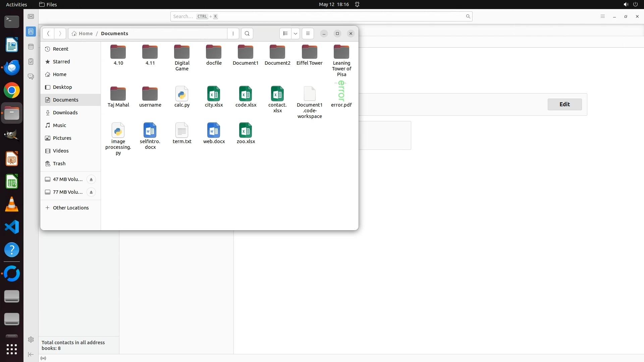Click the search icon in Files toolbar
This screenshot has height=362, width=644.
click(247, 34)
